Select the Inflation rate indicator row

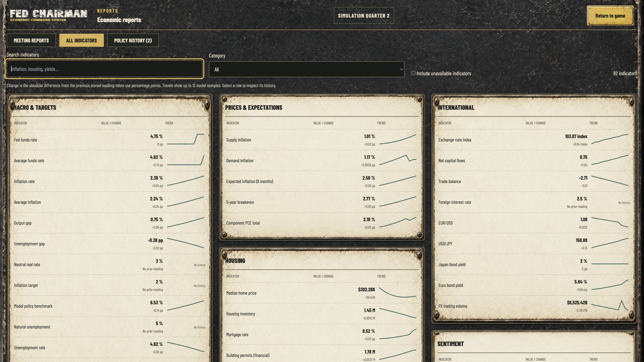pyautogui.click(x=109, y=181)
